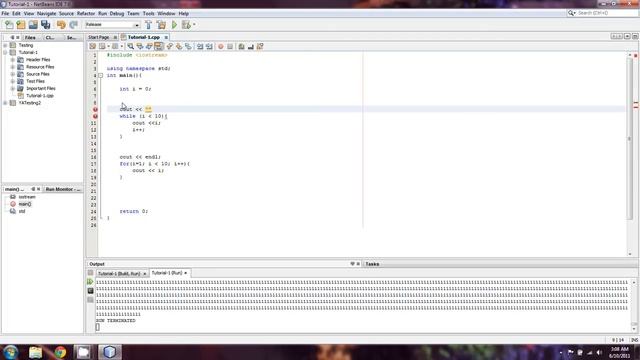Open the Refactor menu
Viewport: 640px width, 360px height.
[x=86, y=13]
